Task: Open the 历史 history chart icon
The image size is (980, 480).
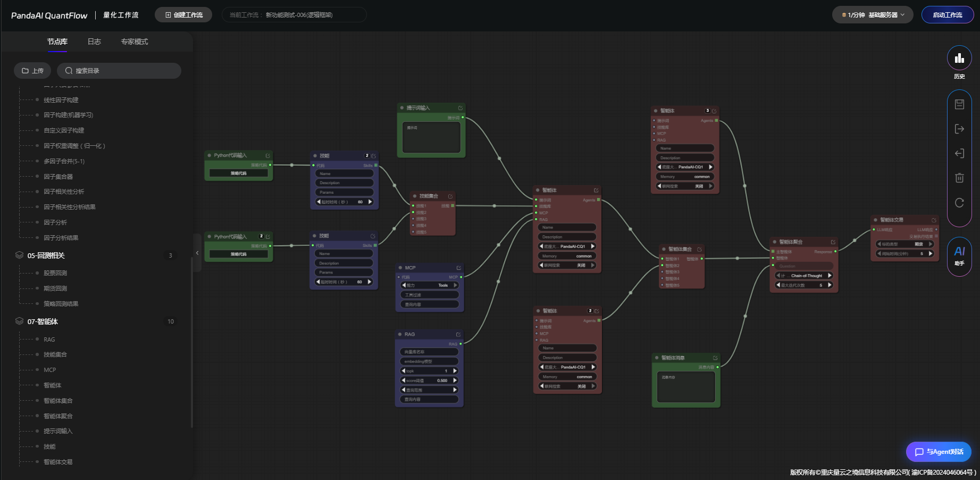Action: (959, 59)
